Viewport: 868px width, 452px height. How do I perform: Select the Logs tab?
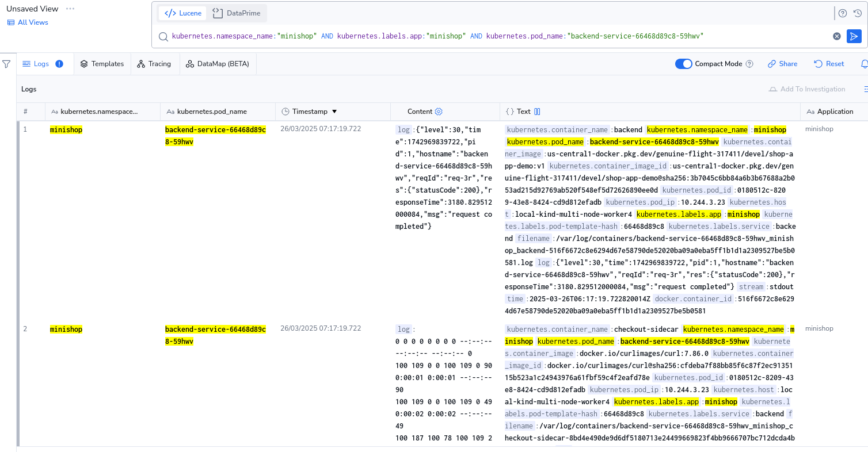(36, 64)
